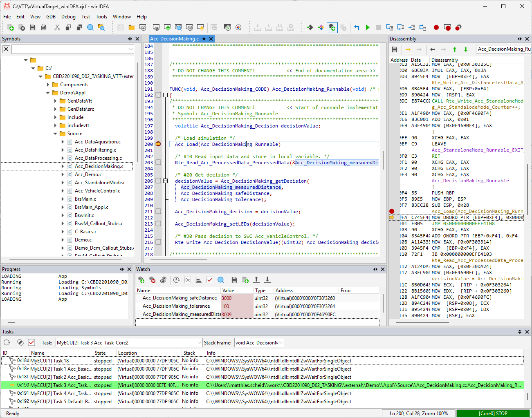Click the green Run play button
The width and height of the screenshot is (532, 418).
(x=368, y=27)
